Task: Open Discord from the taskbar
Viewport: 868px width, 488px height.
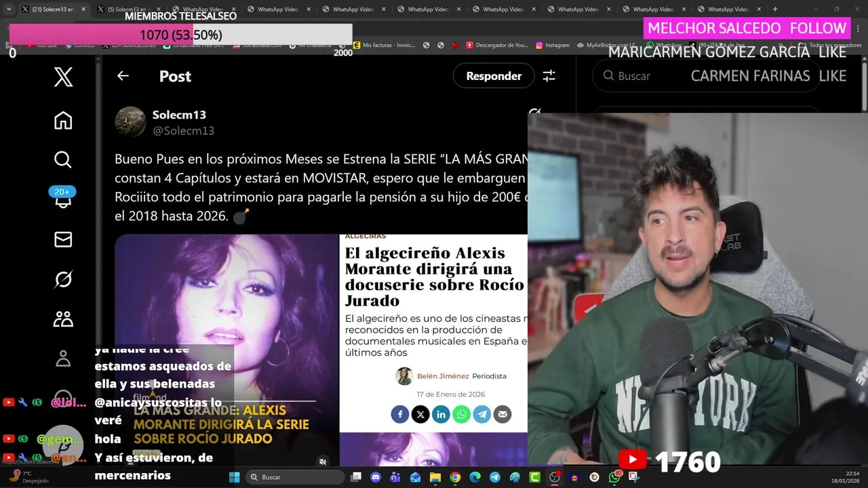Action: [x=376, y=477]
